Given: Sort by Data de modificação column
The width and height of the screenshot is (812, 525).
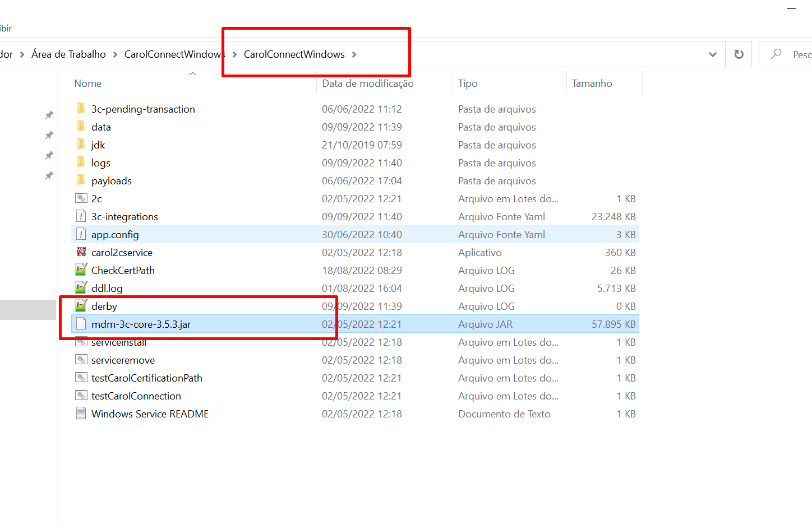Looking at the screenshot, I should pyautogui.click(x=368, y=83).
